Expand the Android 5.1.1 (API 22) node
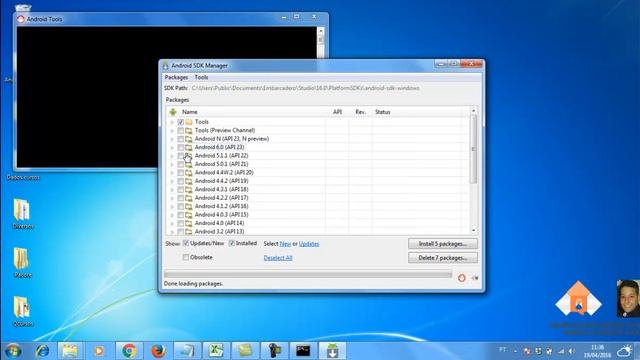 click(x=172, y=156)
